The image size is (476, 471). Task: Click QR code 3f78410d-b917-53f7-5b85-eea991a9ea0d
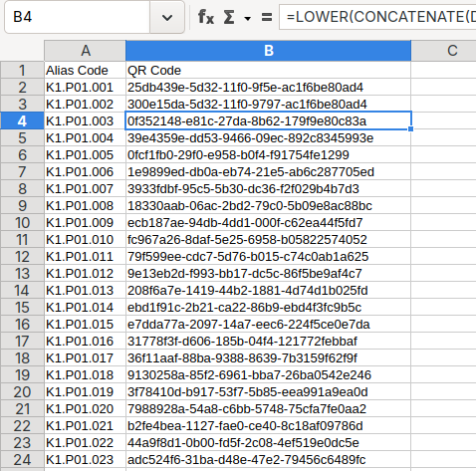pos(269,392)
